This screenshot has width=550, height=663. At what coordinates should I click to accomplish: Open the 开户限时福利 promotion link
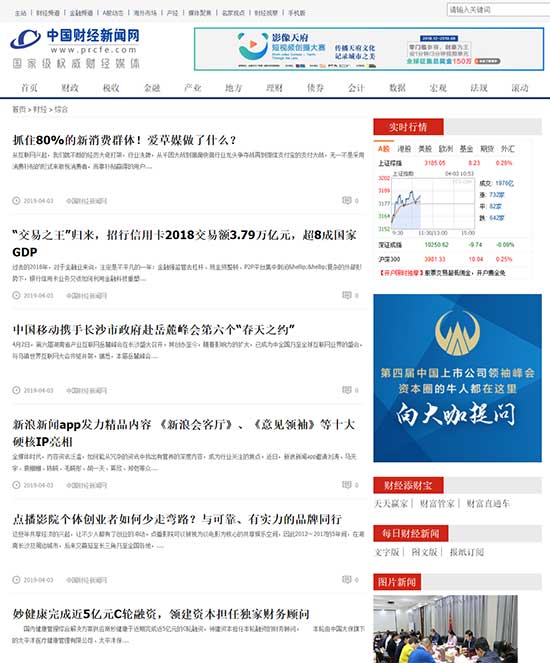tap(442, 273)
